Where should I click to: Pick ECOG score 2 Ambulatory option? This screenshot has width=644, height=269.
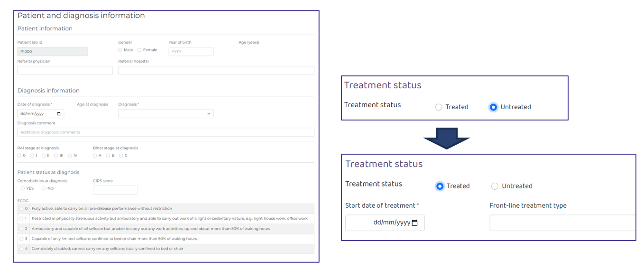click(x=21, y=229)
